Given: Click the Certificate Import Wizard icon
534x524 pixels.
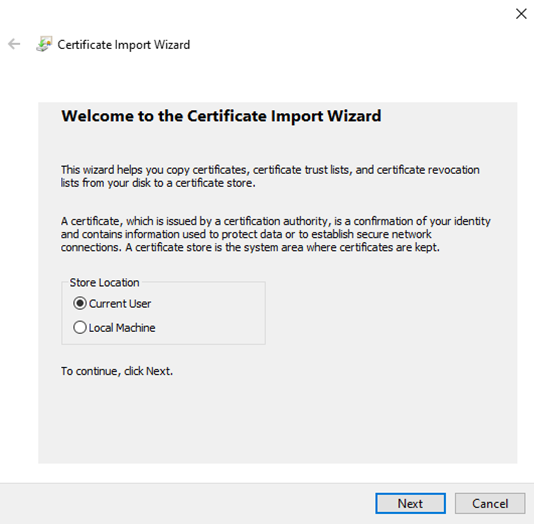Looking at the screenshot, I should (44, 44).
